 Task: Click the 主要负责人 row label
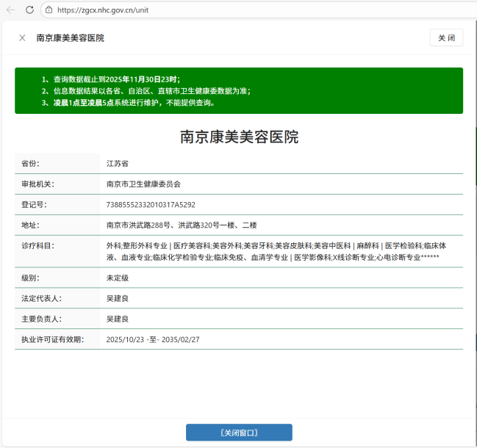tap(42, 319)
